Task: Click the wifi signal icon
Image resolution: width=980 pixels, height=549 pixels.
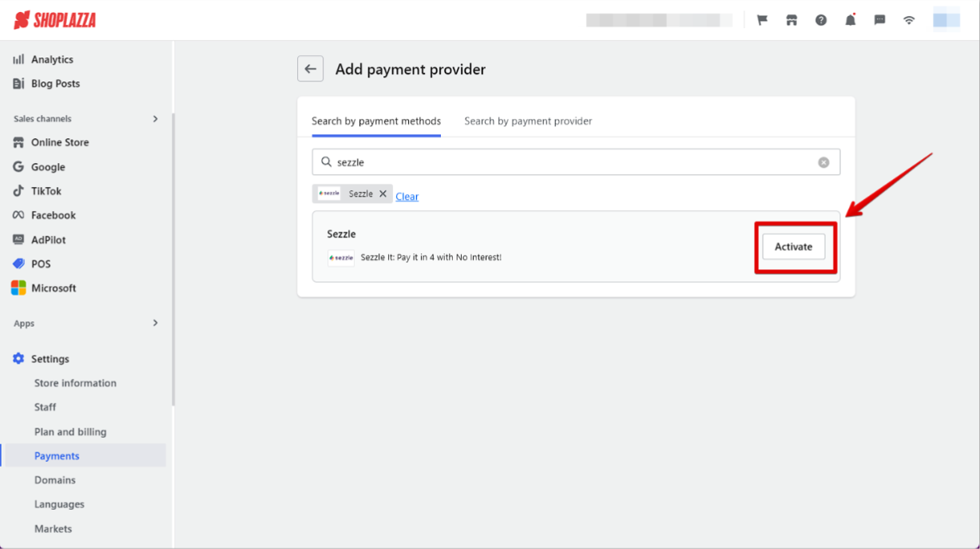Action: pyautogui.click(x=909, y=20)
